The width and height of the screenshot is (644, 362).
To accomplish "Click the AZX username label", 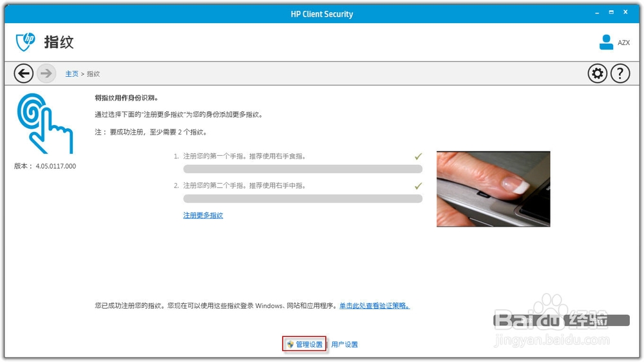I will (623, 43).
